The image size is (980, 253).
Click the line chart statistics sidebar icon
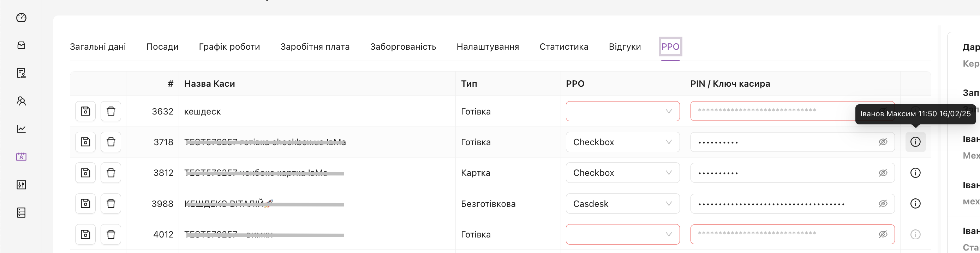point(21,129)
